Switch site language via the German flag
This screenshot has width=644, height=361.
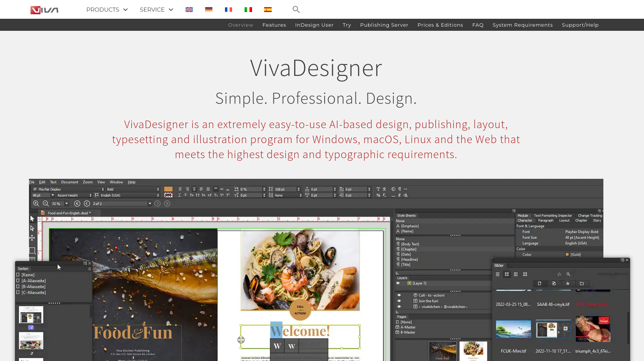209,9
